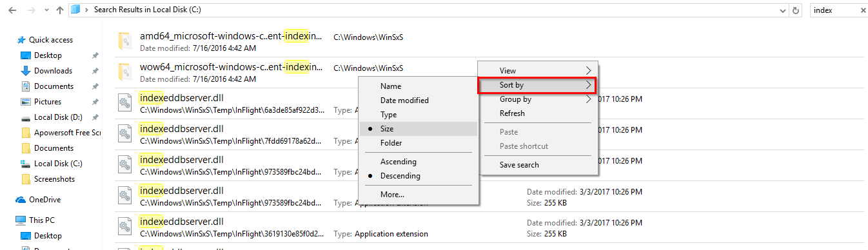Click the This PC monitor icon

tap(21, 220)
